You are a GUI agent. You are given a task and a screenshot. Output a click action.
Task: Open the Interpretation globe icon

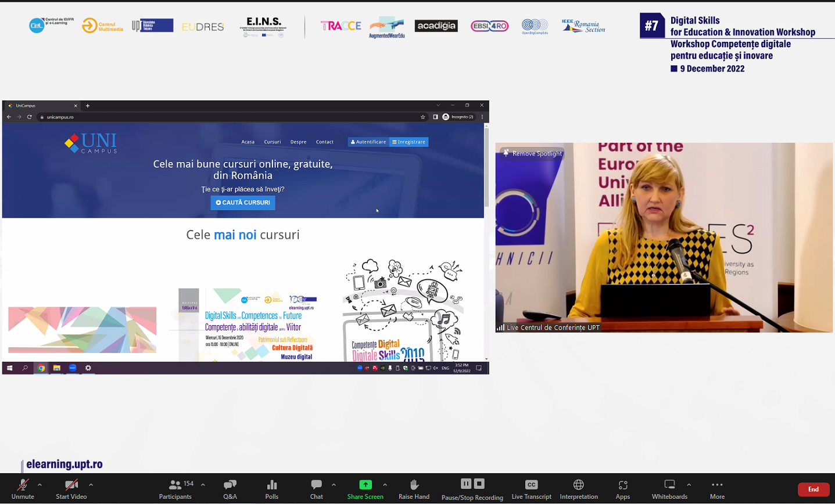click(x=578, y=485)
